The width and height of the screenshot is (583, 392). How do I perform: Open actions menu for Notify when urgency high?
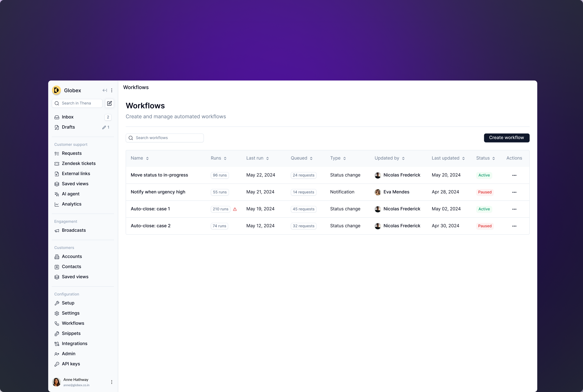coord(514,192)
